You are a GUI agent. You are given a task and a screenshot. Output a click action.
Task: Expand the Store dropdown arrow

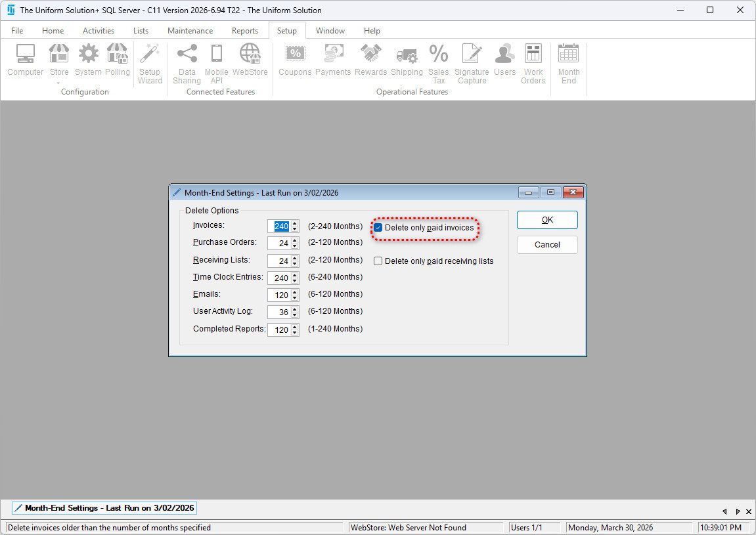coord(59,83)
